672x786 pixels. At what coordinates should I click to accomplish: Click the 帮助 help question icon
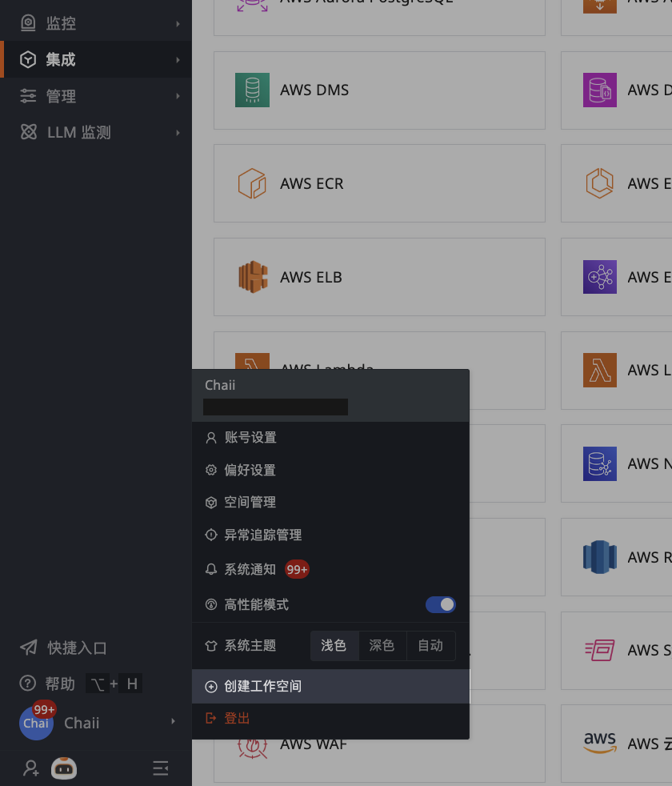pyautogui.click(x=28, y=684)
